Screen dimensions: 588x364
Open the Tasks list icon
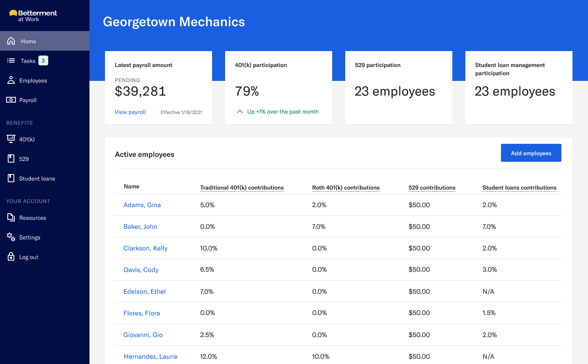(11, 60)
